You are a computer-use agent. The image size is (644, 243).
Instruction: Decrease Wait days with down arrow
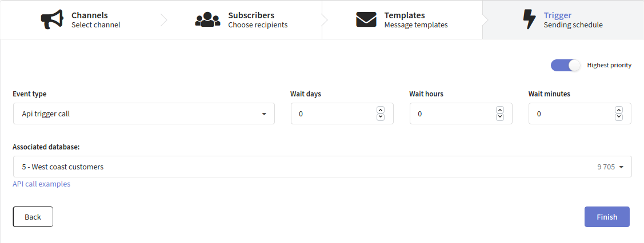[x=381, y=117]
